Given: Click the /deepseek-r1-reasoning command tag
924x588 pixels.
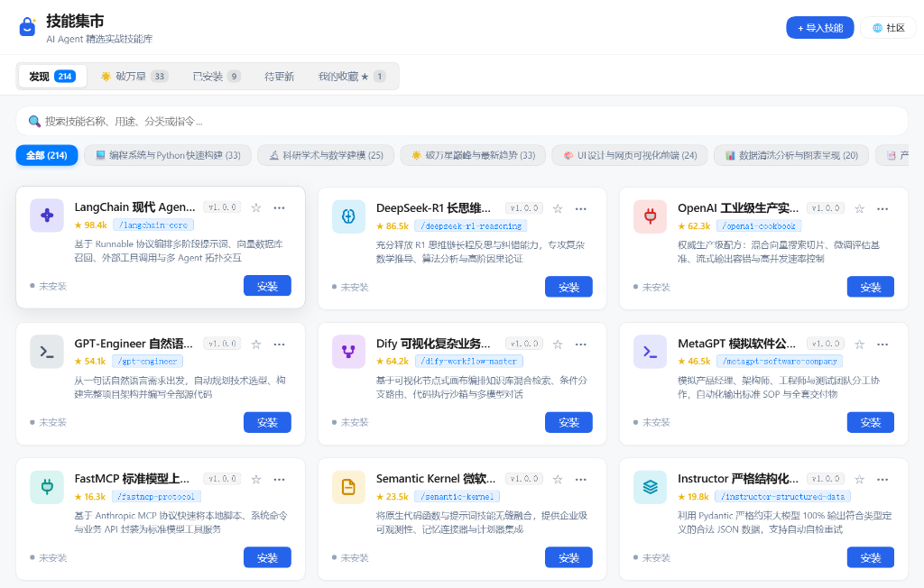Looking at the screenshot, I should tap(471, 226).
